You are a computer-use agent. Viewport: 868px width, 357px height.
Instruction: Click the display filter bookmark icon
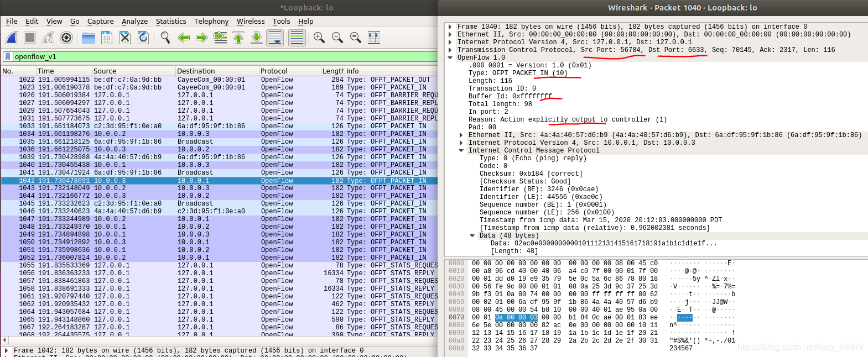coord(7,56)
